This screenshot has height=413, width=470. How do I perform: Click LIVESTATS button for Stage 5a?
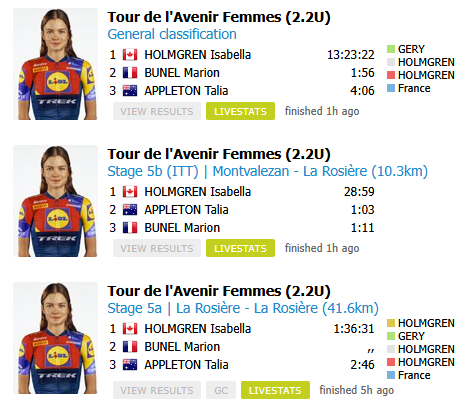(x=275, y=390)
